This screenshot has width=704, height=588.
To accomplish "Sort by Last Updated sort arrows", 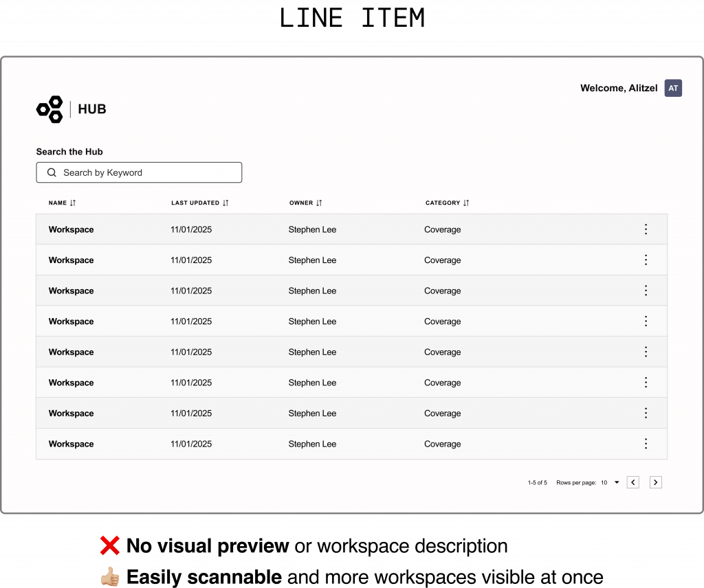I will pos(225,203).
